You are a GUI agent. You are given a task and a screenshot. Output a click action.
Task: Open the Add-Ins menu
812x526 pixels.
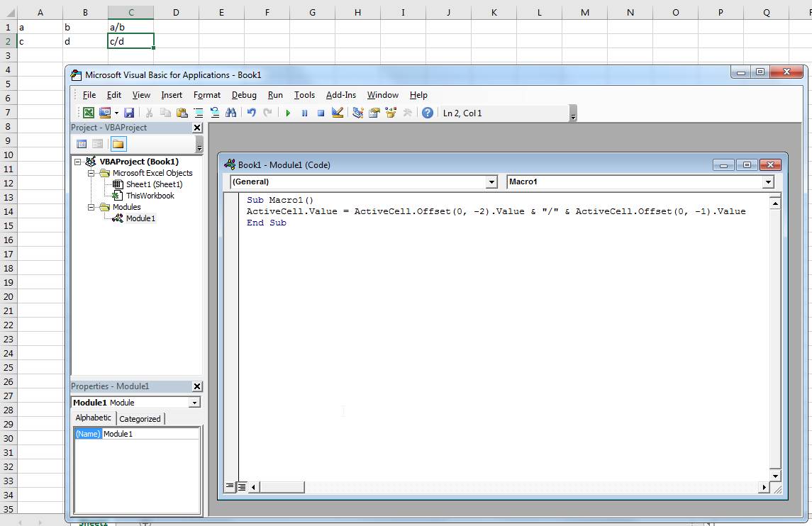point(340,95)
